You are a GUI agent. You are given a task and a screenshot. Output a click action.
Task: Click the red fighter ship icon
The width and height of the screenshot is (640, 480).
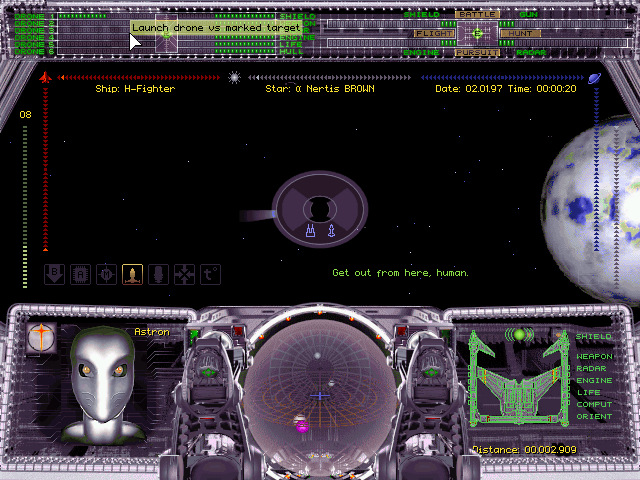pyautogui.click(x=45, y=77)
